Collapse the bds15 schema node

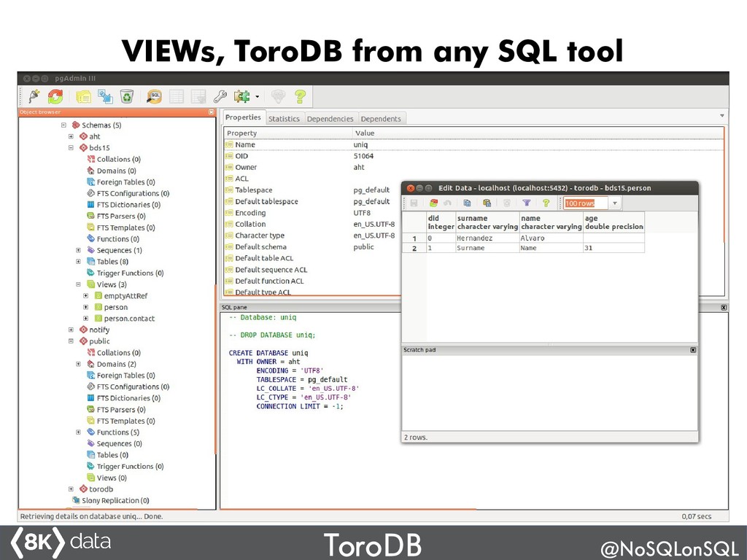tap(71, 148)
